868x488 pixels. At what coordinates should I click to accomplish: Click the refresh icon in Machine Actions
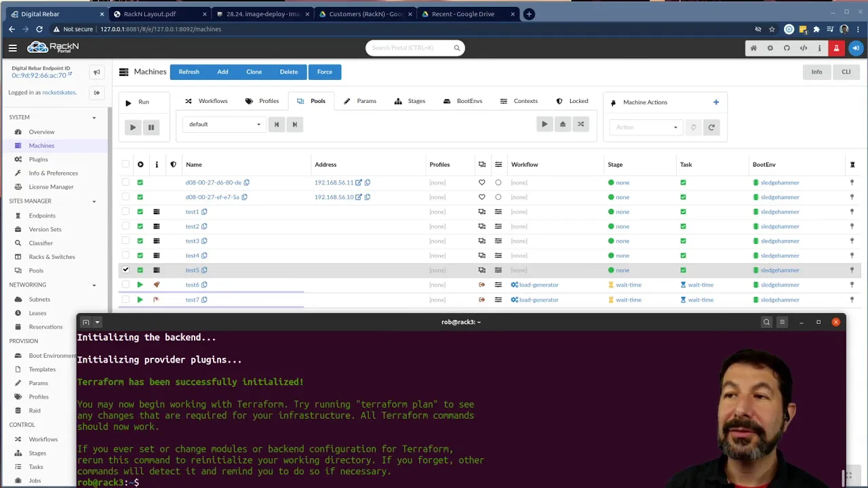point(711,127)
